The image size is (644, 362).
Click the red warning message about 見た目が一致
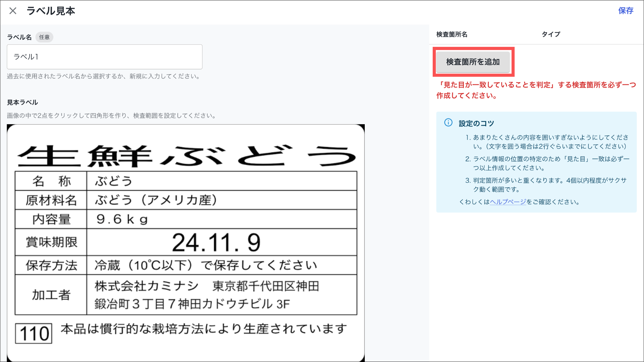(x=536, y=90)
